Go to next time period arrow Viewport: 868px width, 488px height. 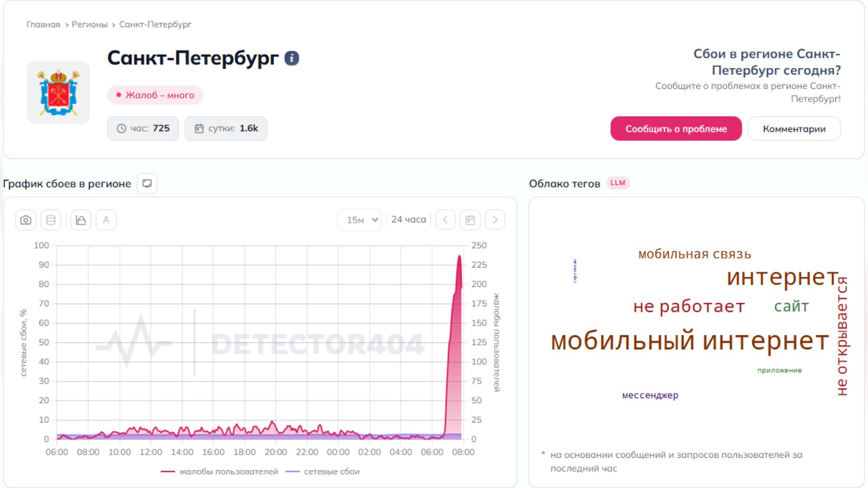coord(495,220)
